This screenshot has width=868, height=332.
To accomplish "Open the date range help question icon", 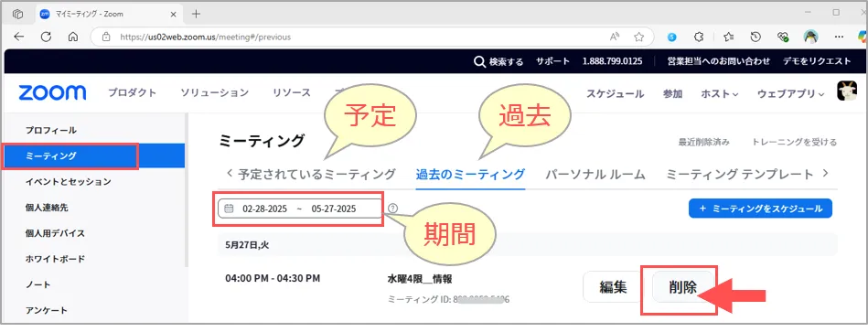I will (x=393, y=209).
